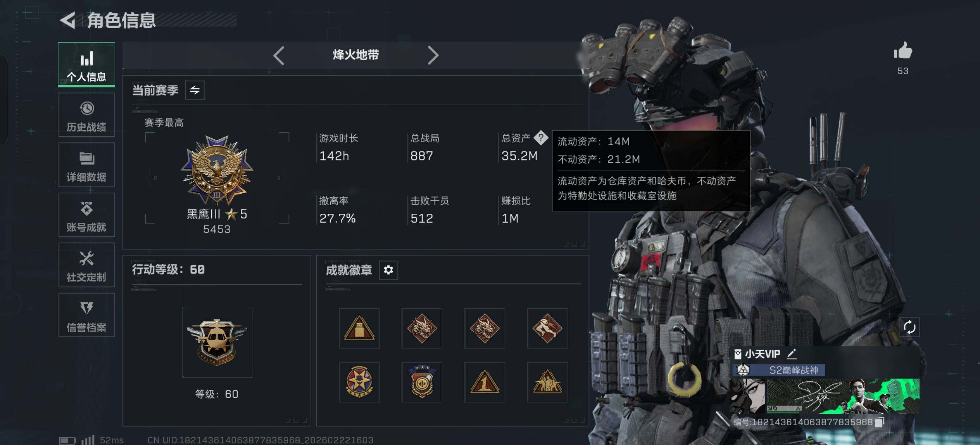Select the 账号成就 sidebar tab
Viewport: 980px width, 445px height.
[x=87, y=215]
